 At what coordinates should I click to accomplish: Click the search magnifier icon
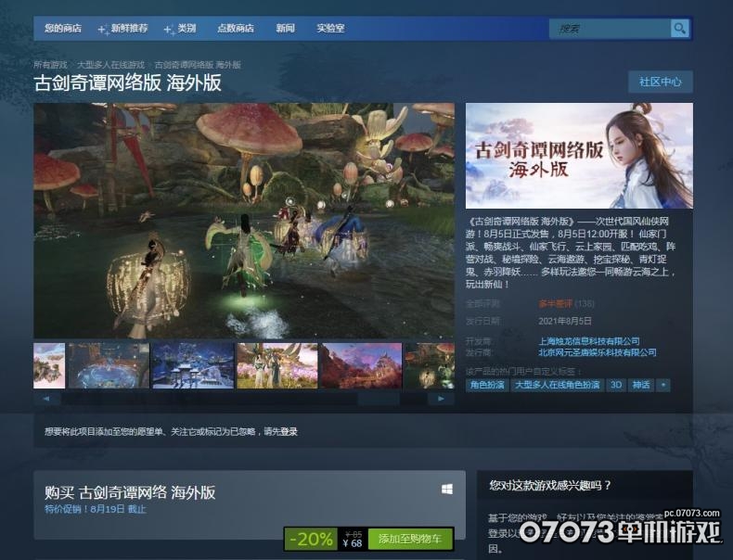click(x=680, y=29)
